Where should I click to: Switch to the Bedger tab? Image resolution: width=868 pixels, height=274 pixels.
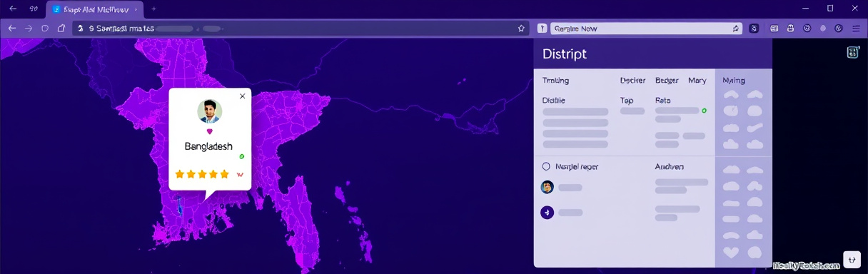pyautogui.click(x=667, y=81)
